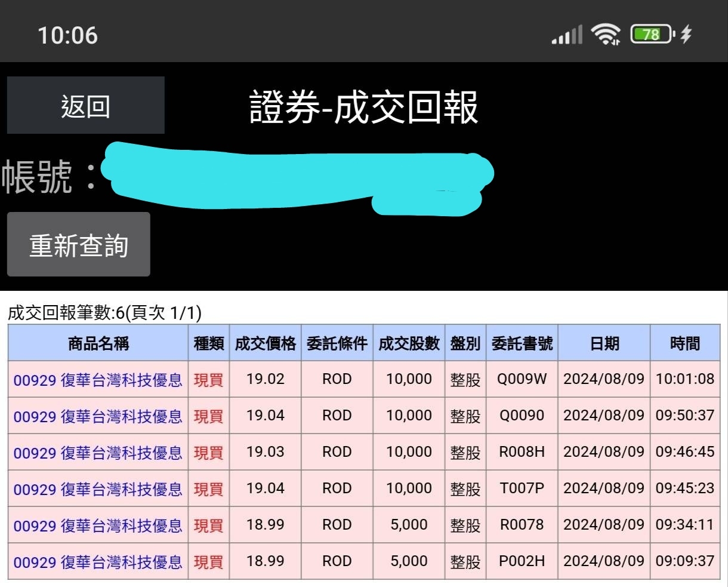This screenshot has height=587, width=728.
Task: Select the 時間 column header
Action: (685, 343)
